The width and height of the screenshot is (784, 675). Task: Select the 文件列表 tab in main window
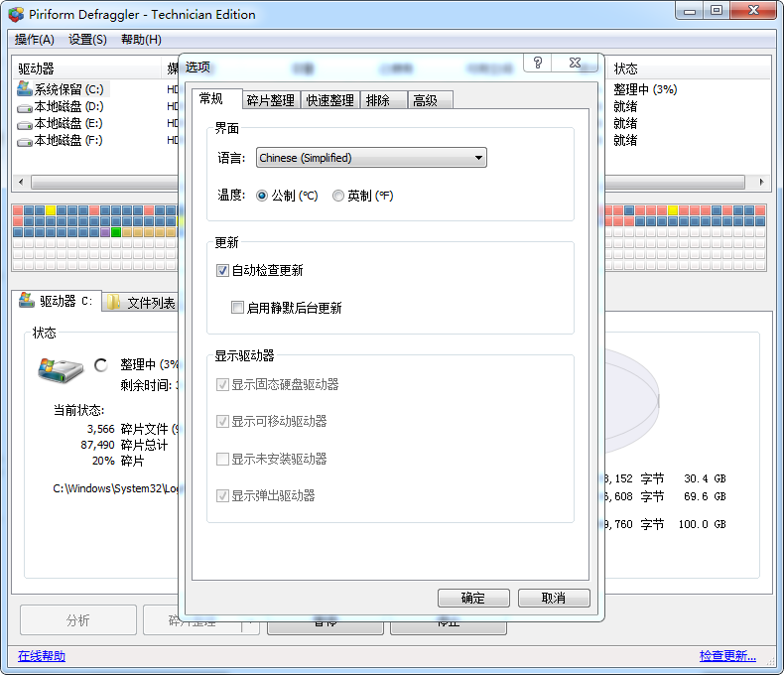coord(141,302)
